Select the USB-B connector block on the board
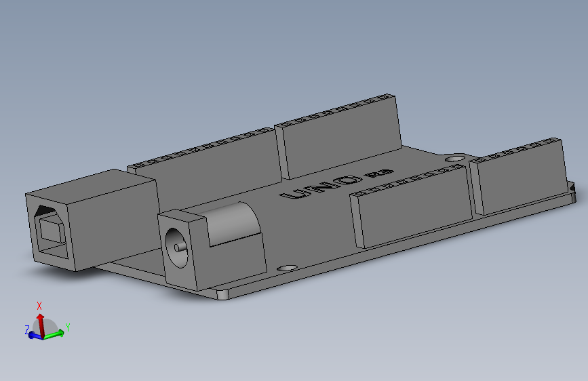Image resolution: width=588 pixels, height=381 pixels. coord(93,220)
